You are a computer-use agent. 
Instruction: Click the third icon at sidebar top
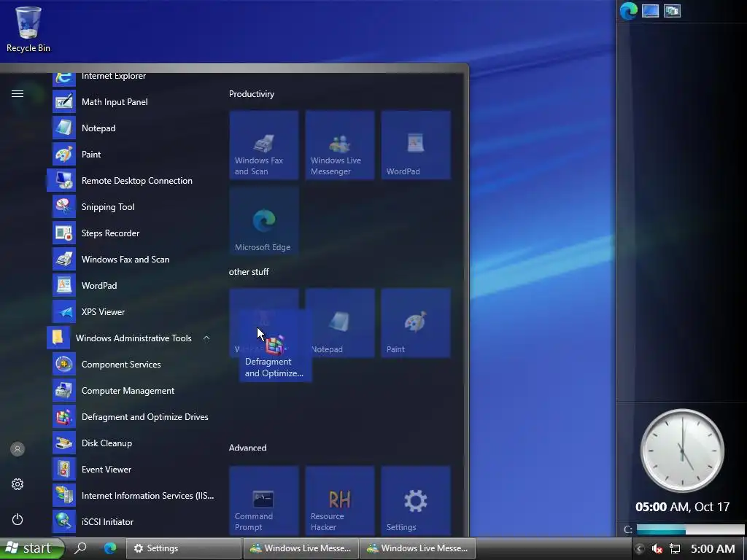click(672, 11)
